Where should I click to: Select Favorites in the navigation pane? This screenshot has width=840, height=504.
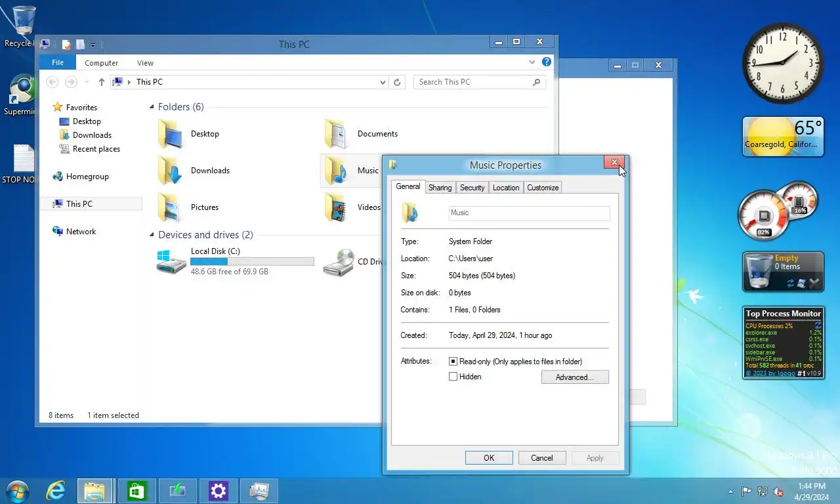tap(81, 108)
